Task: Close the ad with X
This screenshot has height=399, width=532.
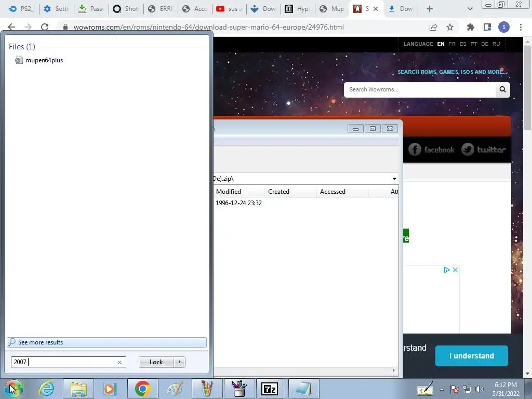Action: click(x=455, y=270)
